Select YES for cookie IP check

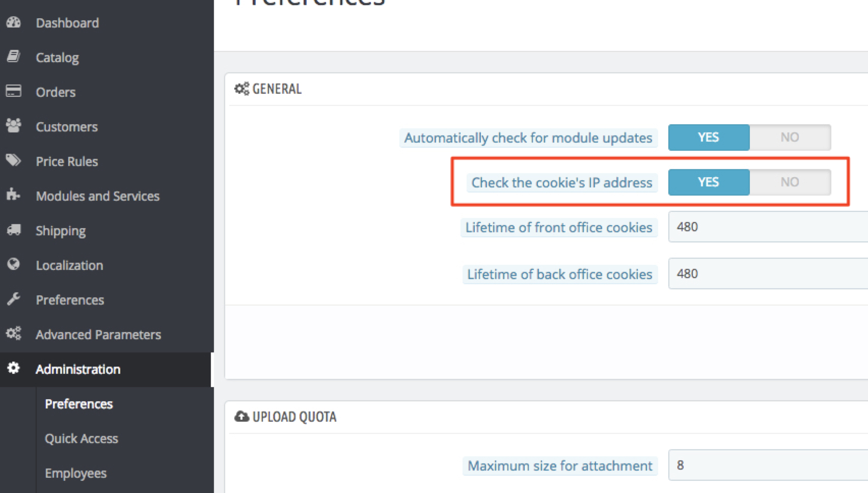[709, 182]
